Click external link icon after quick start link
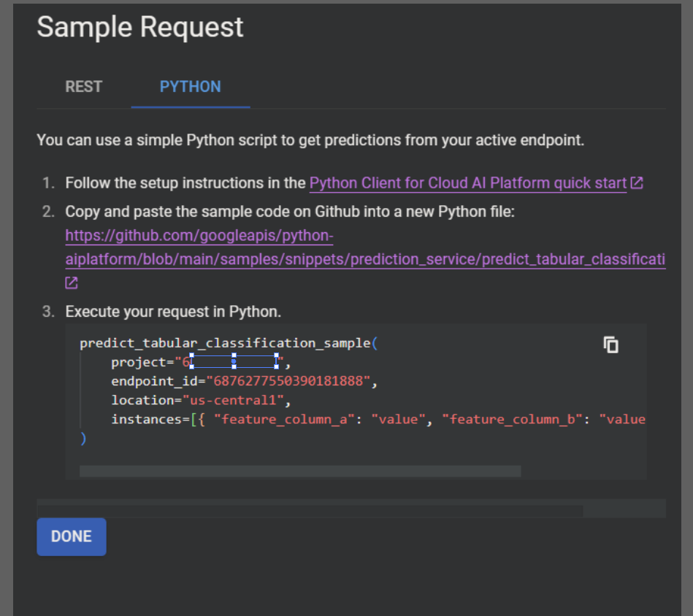693x616 pixels. point(637,182)
